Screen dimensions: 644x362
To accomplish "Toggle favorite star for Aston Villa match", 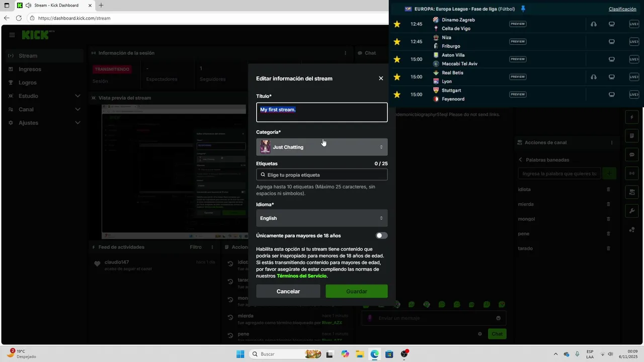I will [x=397, y=59].
